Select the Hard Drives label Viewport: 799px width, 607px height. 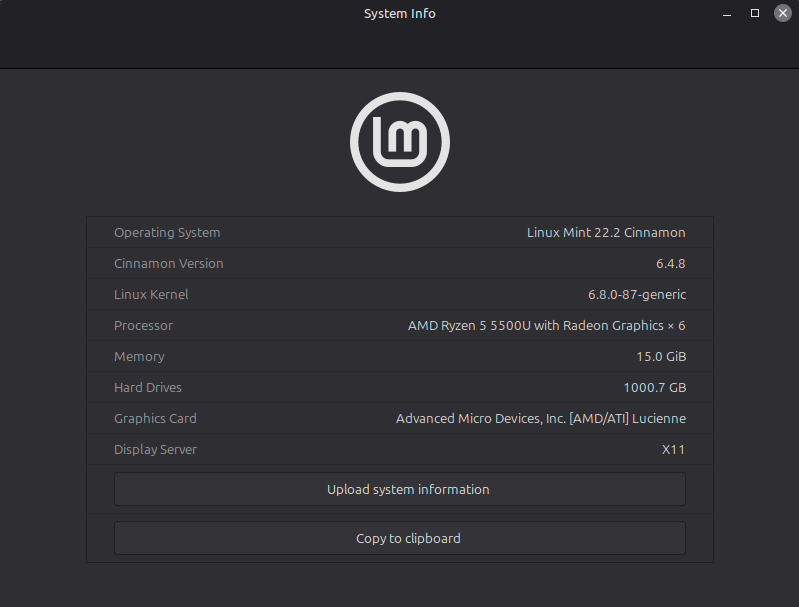[x=148, y=387]
